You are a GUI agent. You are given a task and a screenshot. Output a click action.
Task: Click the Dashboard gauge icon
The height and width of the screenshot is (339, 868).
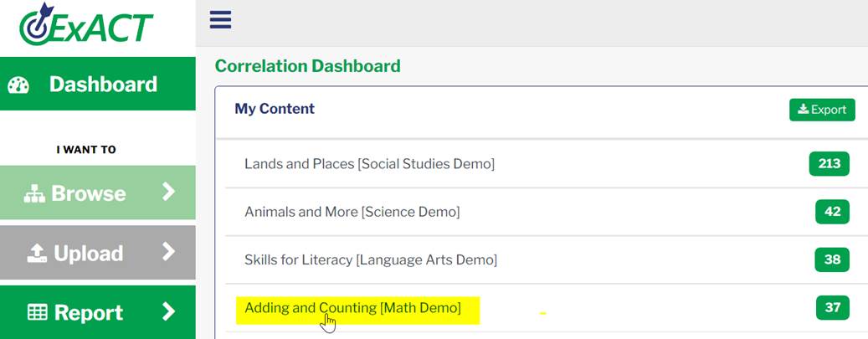18,85
